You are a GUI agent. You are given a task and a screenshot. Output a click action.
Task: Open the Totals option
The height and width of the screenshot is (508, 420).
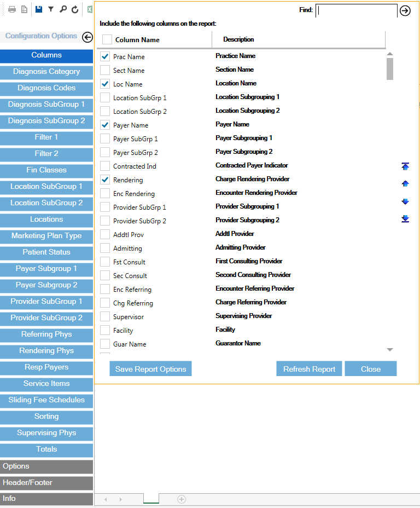(46, 449)
